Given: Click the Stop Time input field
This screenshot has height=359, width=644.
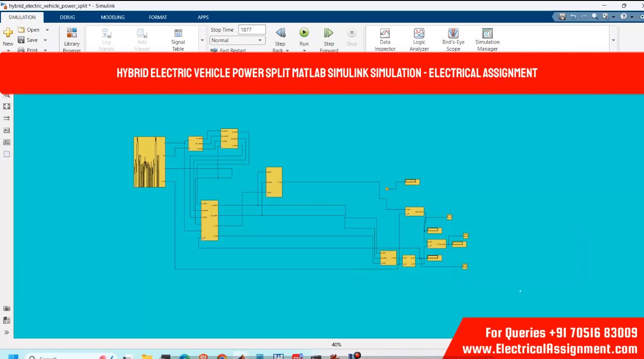Looking at the screenshot, I should 252,30.
